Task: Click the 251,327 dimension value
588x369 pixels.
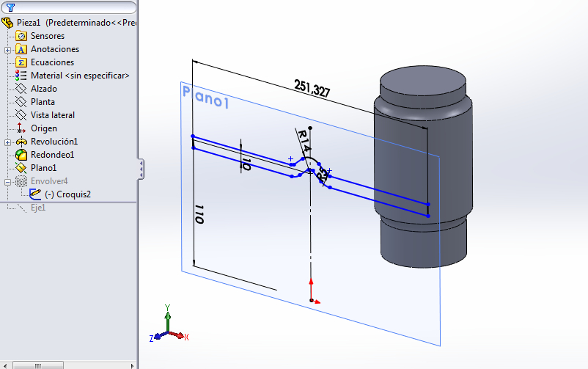Action: 312,88
